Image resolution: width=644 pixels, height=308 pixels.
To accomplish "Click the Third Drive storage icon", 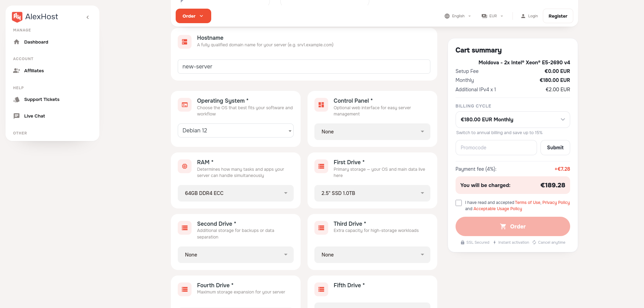I will tap(321, 228).
